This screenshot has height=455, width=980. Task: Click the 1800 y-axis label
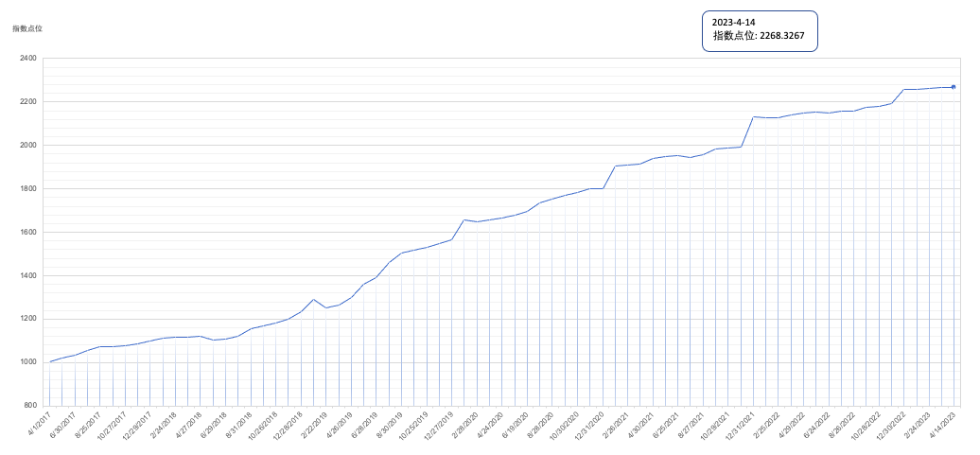(29, 189)
